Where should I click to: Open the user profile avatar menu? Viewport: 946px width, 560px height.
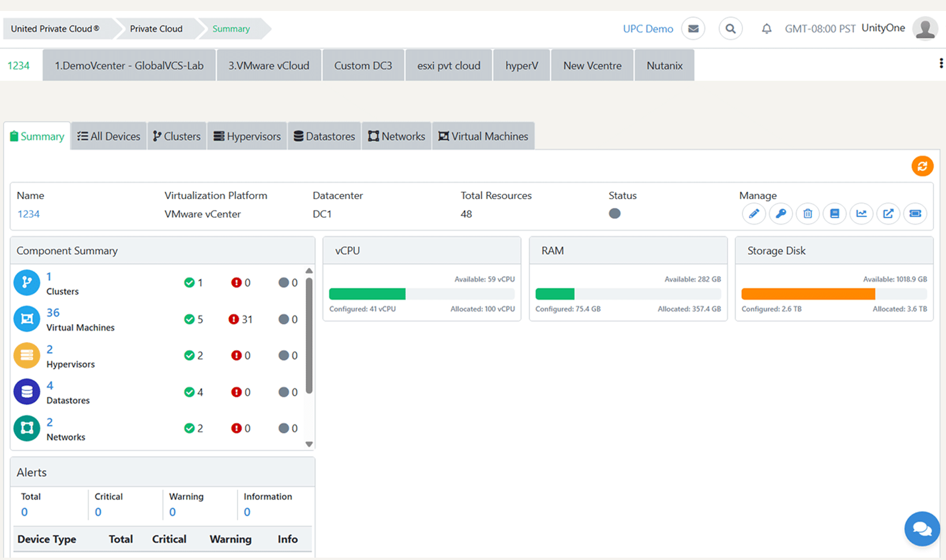coord(925,29)
